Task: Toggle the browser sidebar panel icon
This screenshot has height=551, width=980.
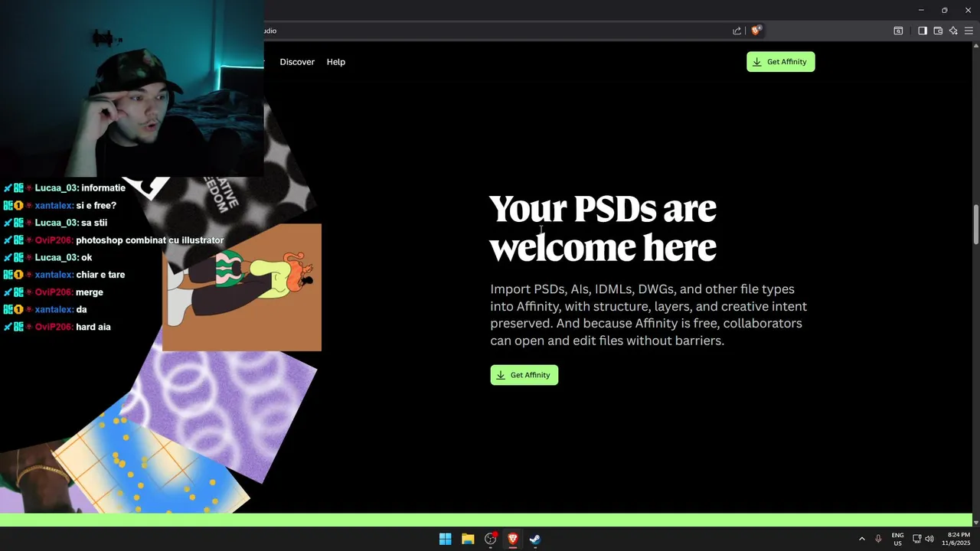Action: (923, 31)
